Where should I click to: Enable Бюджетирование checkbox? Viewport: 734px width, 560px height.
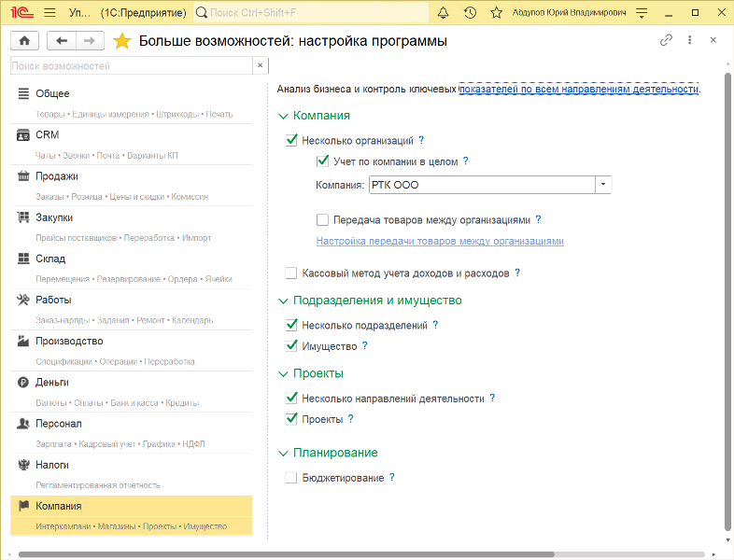(x=291, y=478)
